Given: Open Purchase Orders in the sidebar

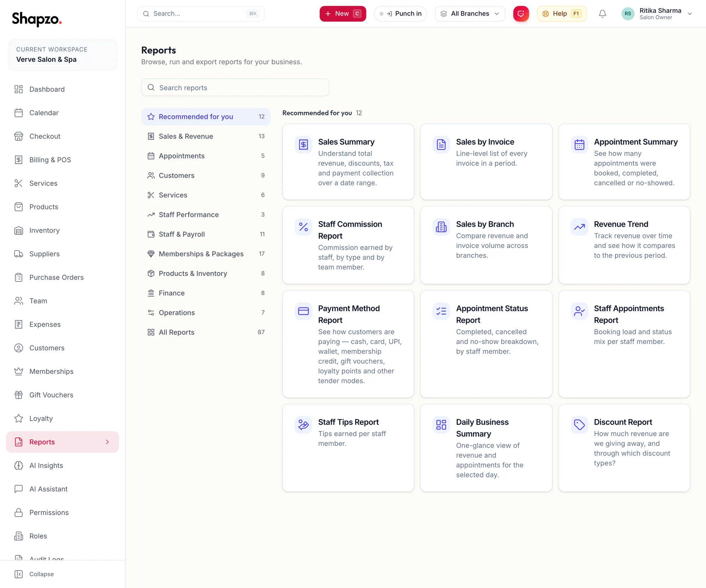Looking at the screenshot, I should (x=62, y=277).
